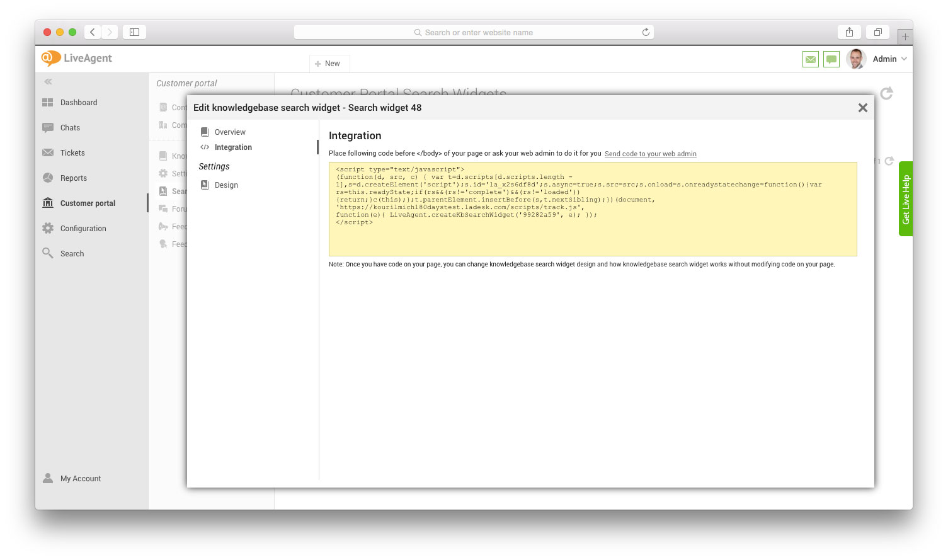Click the green mail icon in header

[810, 59]
